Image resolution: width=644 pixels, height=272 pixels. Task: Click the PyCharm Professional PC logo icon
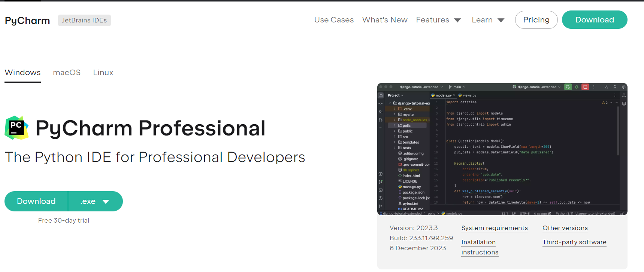[16, 128]
